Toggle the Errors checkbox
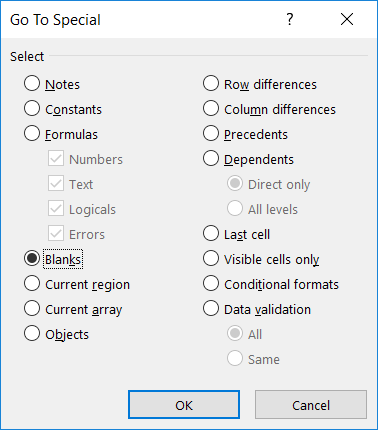Image resolution: width=378 pixels, height=430 pixels. point(56,234)
